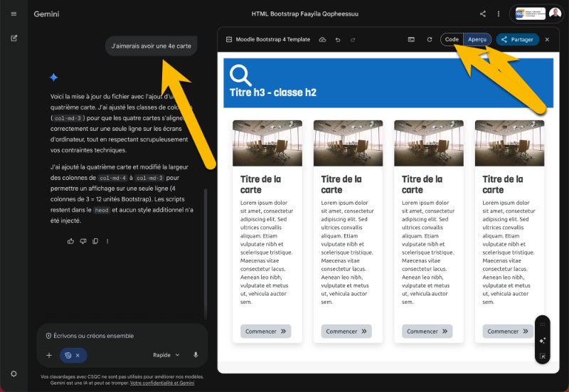Click the select-element icon on floating toolbar
The image size is (569, 392).
click(x=543, y=356)
